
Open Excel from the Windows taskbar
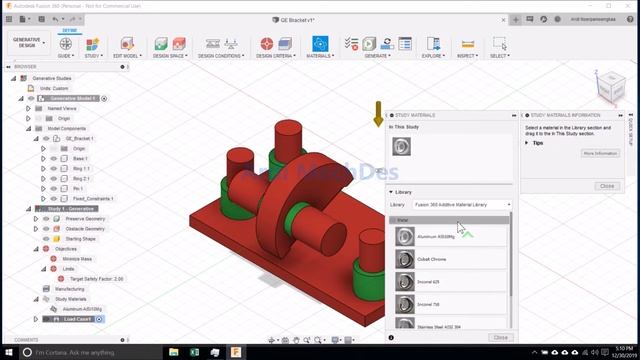click(194, 352)
